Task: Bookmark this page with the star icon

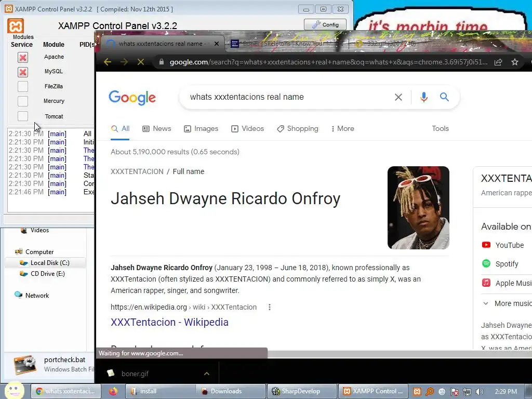Action: coord(515,62)
